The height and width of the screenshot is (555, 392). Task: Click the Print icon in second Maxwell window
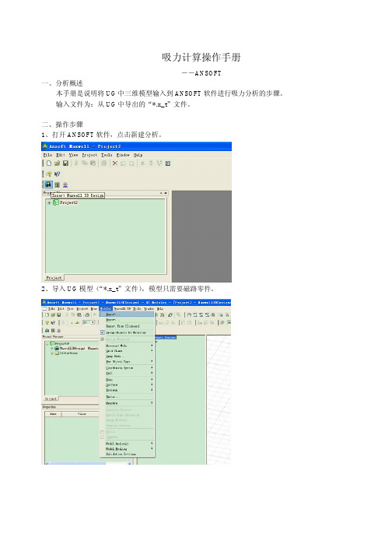coord(86,315)
